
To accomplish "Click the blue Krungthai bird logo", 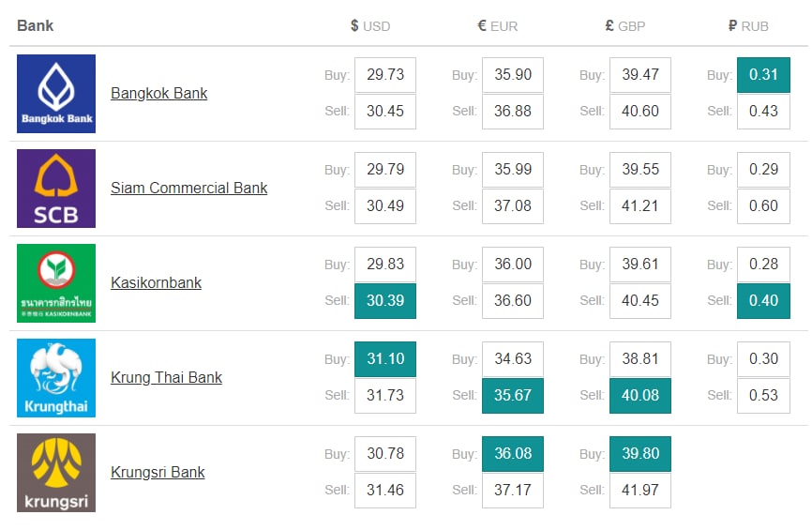I will click(56, 378).
